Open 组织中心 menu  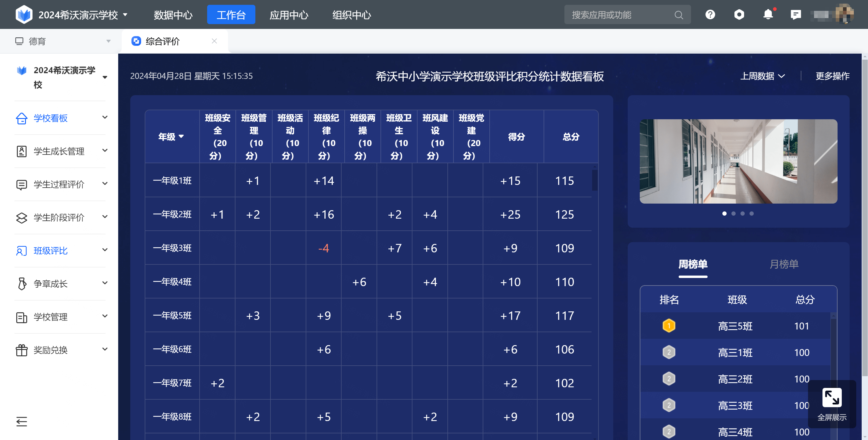click(352, 15)
